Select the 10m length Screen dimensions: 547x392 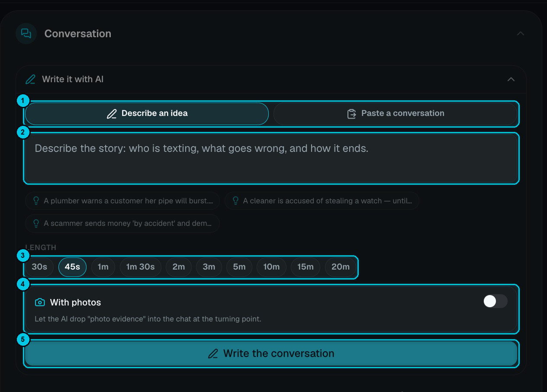271,267
